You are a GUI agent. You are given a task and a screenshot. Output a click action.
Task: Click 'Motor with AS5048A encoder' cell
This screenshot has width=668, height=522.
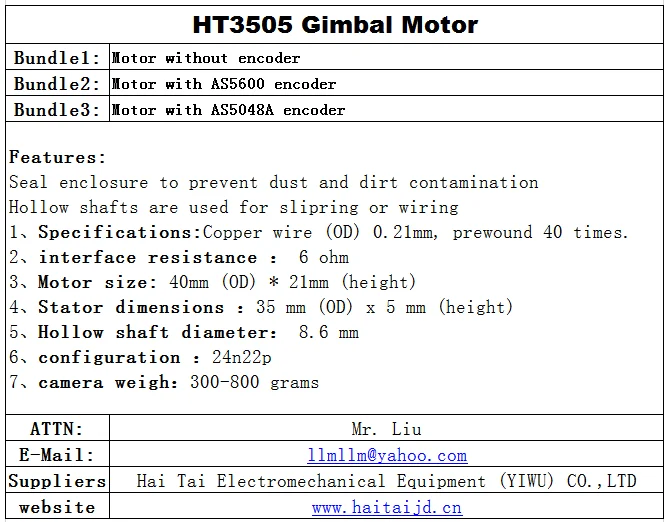tap(386, 109)
